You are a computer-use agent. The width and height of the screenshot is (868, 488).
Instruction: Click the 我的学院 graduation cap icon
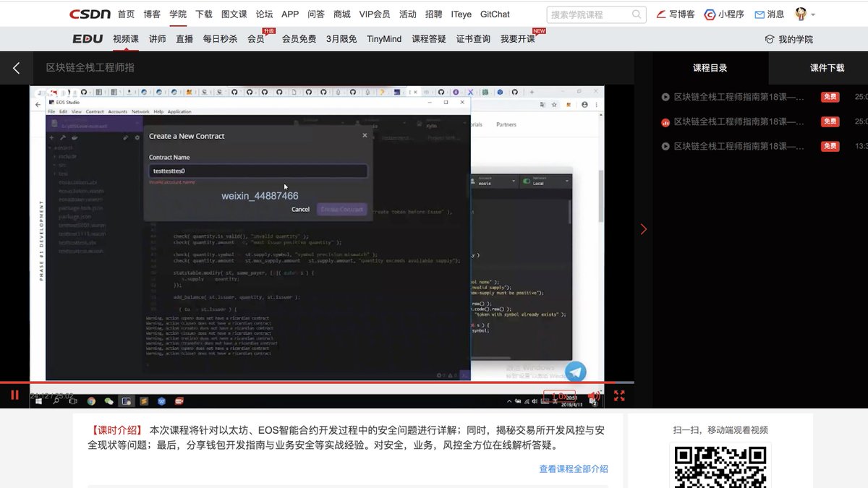[768, 39]
